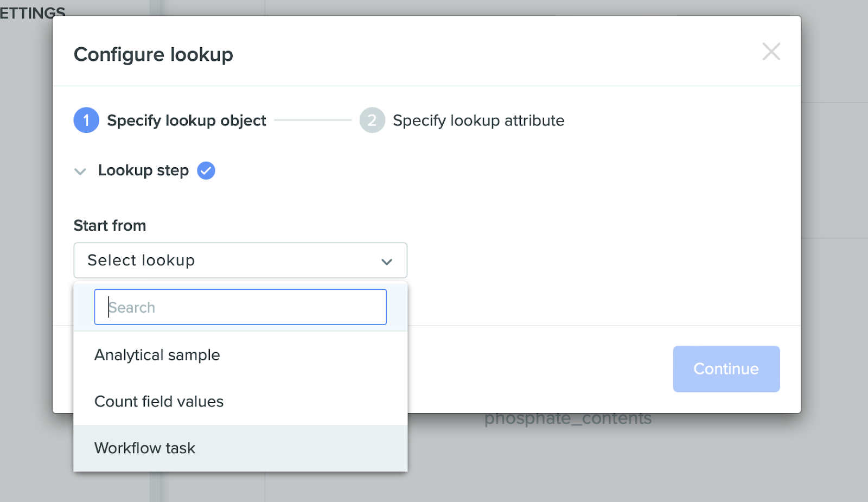This screenshot has width=868, height=502.
Task: Click the step 2 circle icon
Action: click(372, 120)
